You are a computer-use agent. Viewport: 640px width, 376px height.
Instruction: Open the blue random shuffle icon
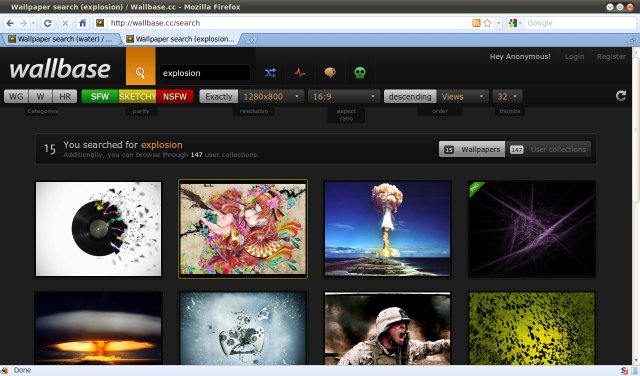270,73
